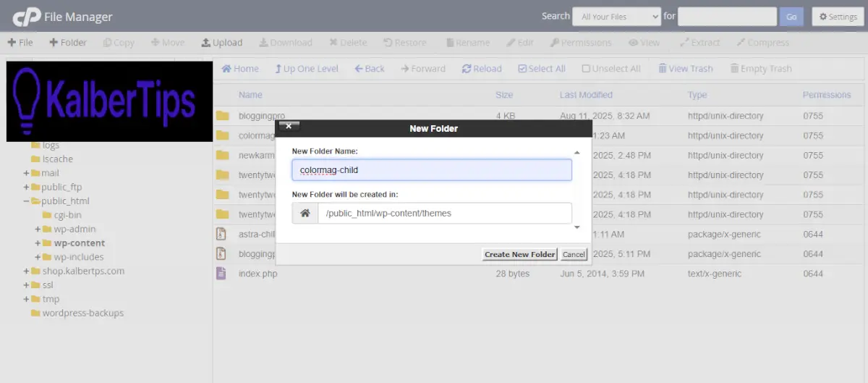Open the Folder menu in toolbar
The height and width of the screenshot is (383, 868).
point(68,43)
